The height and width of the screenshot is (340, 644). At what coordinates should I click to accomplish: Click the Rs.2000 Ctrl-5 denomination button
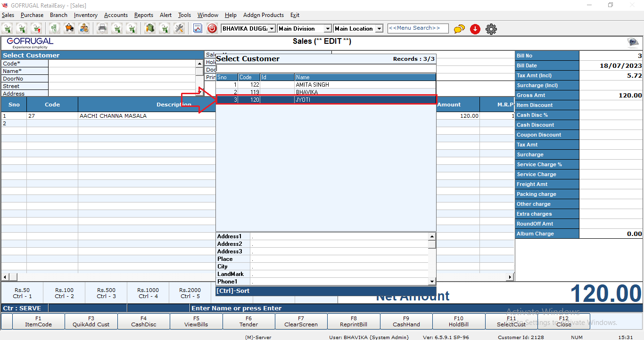[189, 293]
